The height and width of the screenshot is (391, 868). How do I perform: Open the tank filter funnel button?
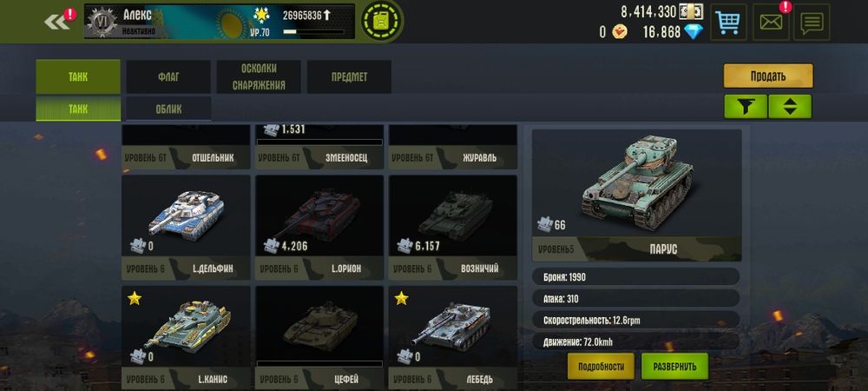pos(746,106)
